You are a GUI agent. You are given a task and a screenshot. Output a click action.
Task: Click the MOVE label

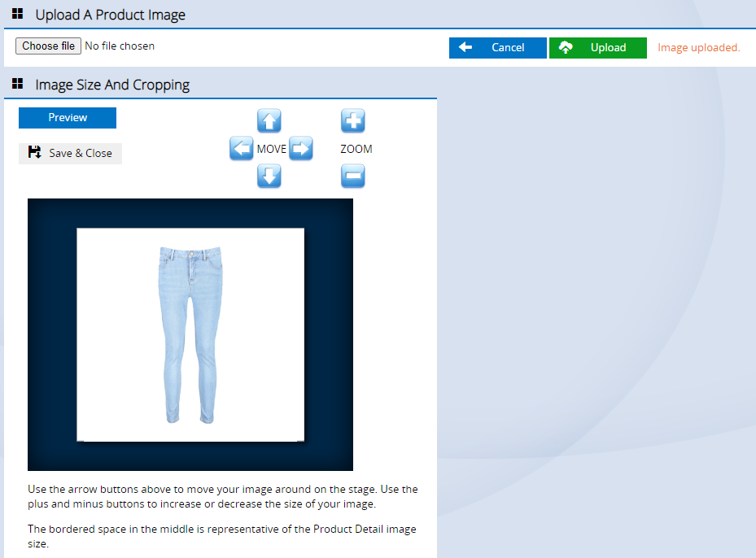272,149
